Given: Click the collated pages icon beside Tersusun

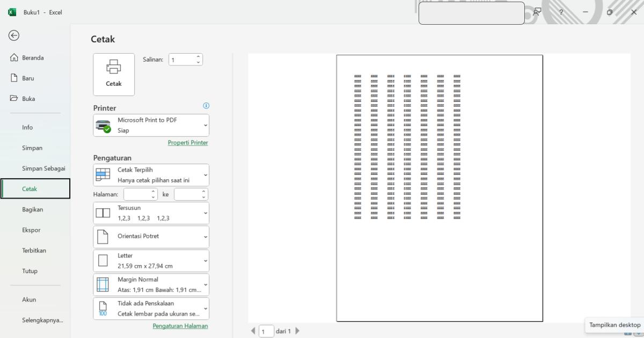Looking at the screenshot, I should pyautogui.click(x=103, y=213).
